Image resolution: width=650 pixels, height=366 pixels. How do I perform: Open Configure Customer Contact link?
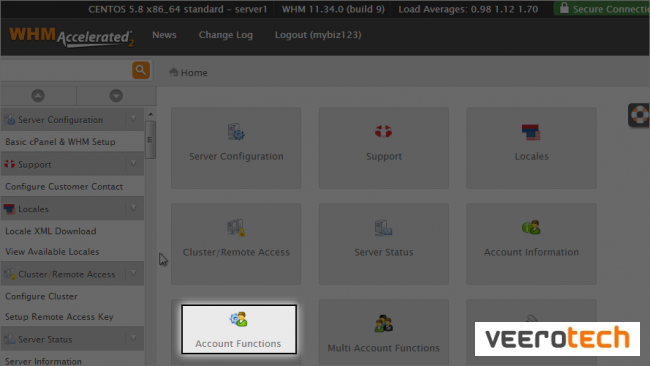coord(64,187)
